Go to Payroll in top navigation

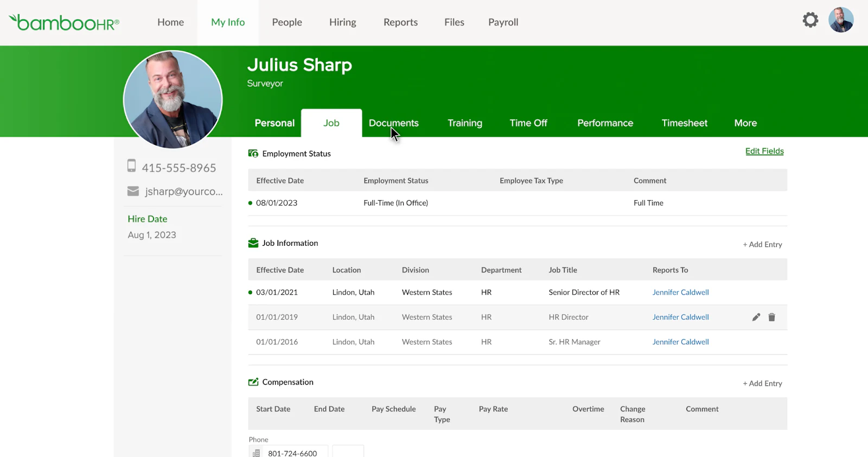pyautogui.click(x=503, y=22)
